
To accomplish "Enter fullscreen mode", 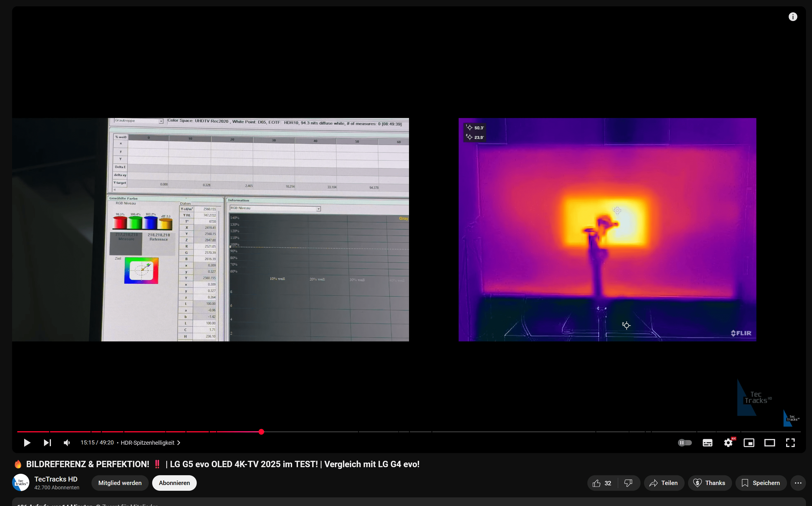I will click(x=790, y=443).
